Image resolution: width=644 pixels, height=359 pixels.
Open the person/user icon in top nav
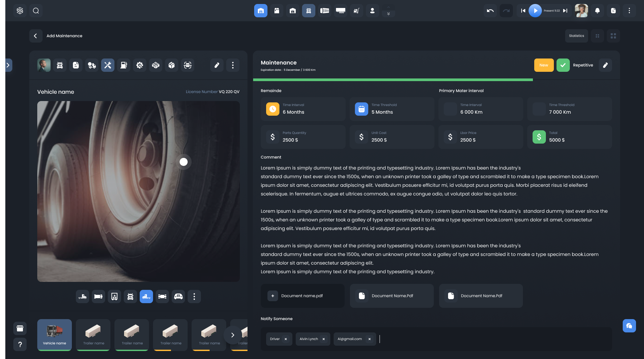point(373,11)
